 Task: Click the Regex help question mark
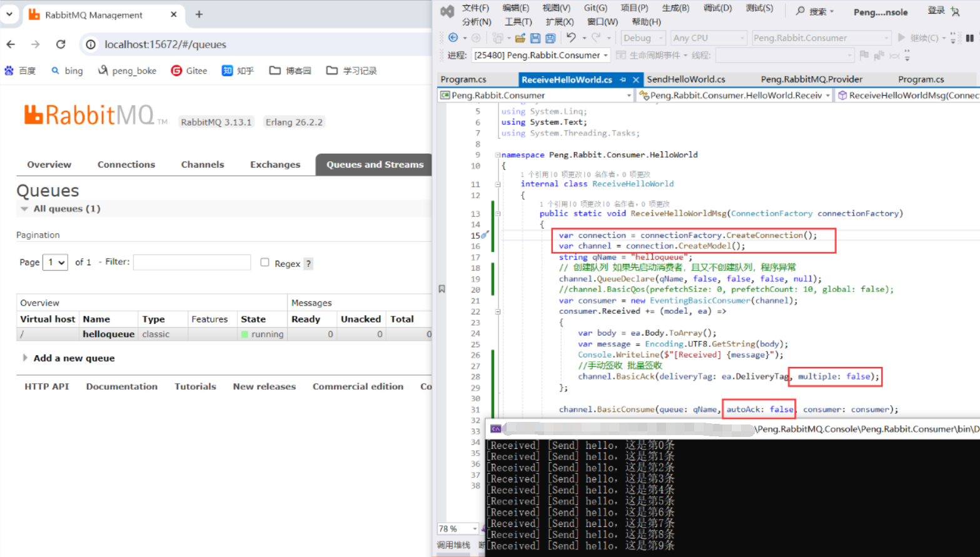point(308,264)
